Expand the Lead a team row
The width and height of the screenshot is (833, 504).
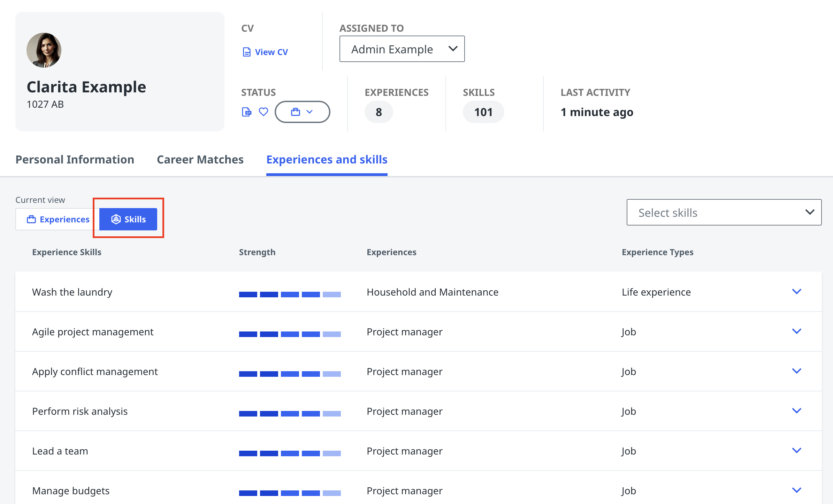point(796,450)
